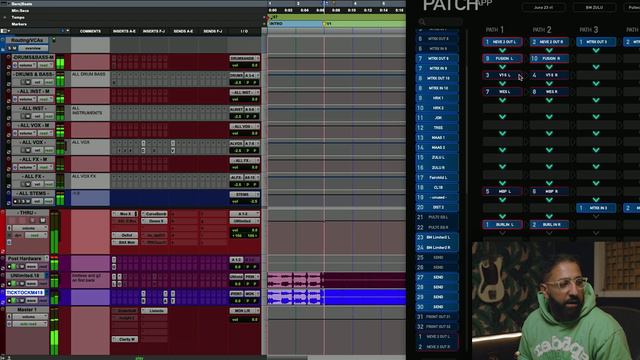
Task: Toggle mute on THRU track
Action: pyautogui.click(x=42, y=220)
